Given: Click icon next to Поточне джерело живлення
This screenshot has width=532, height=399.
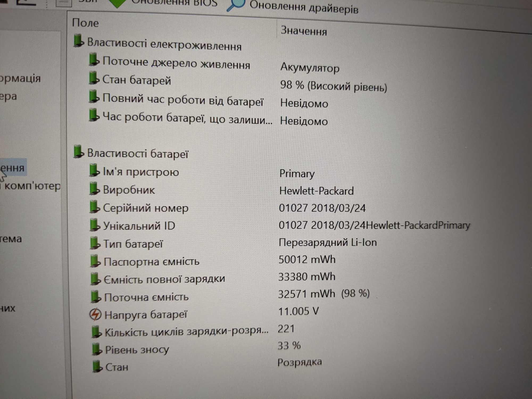Looking at the screenshot, I should point(94,59).
